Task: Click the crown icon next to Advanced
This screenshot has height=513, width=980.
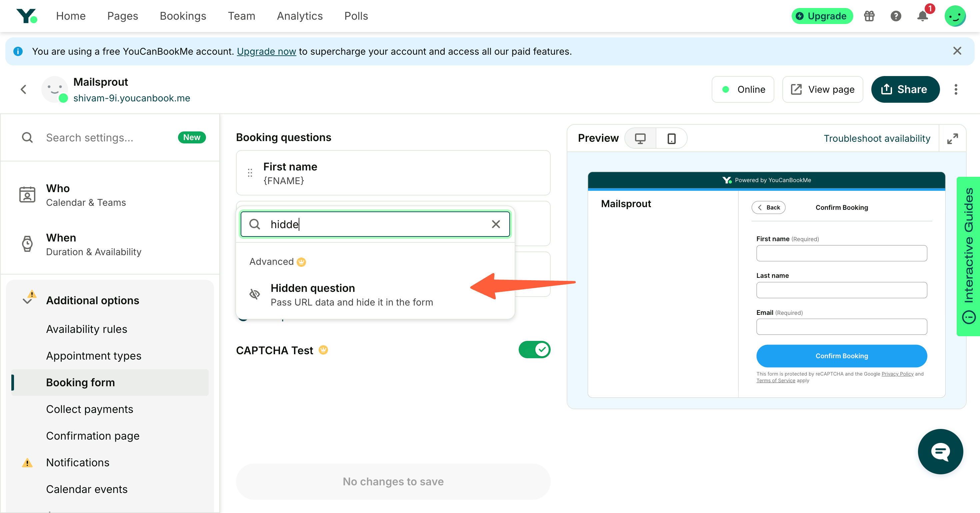Action: 301,262
